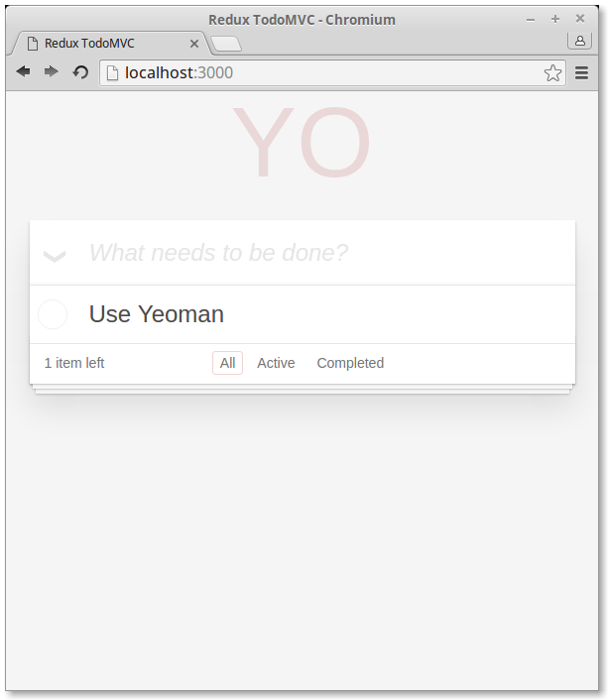Show only Completed todos
The width and height of the screenshot is (608, 700).
click(350, 363)
